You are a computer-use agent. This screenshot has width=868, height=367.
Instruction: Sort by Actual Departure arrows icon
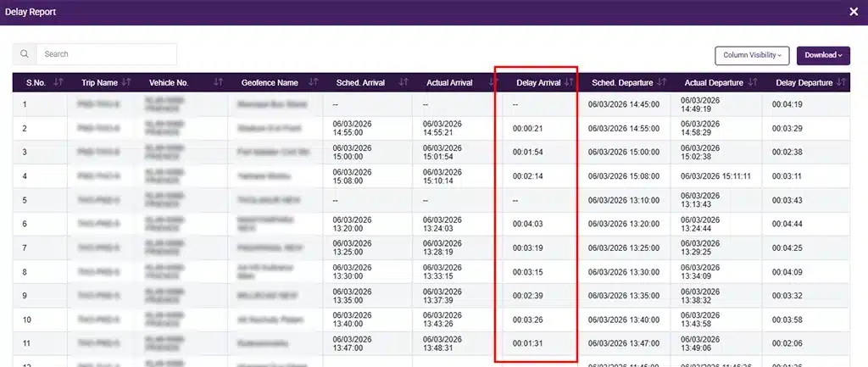pos(753,83)
